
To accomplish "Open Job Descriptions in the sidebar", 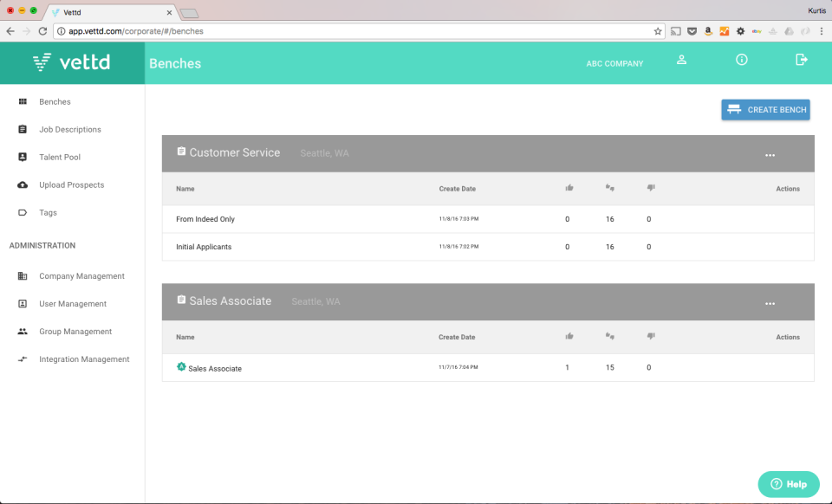I will coord(69,129).
